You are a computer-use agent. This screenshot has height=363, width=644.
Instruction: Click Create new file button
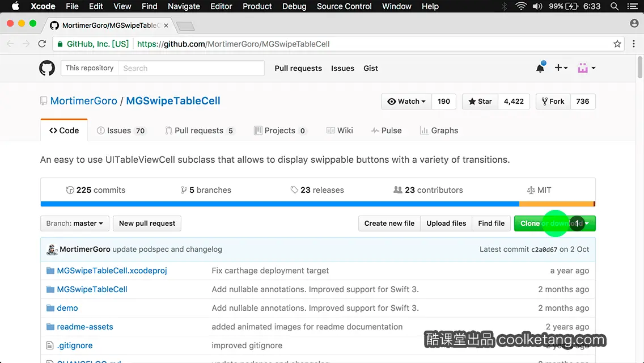coord(389,223)
